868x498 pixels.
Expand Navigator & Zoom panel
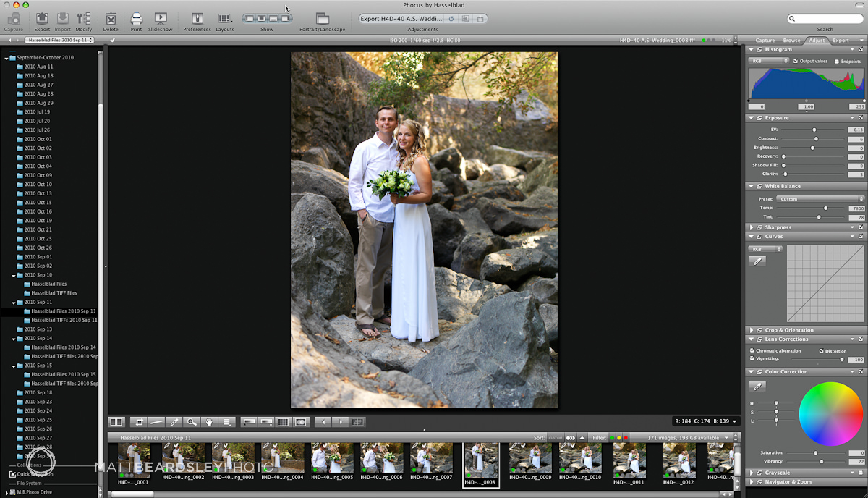751,481
